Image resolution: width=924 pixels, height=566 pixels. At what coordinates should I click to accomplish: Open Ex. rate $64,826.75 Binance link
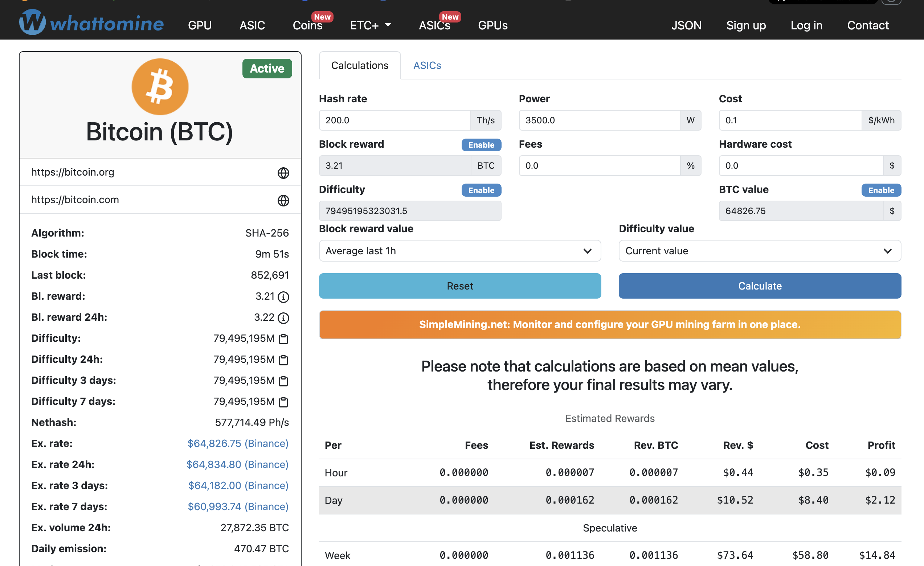pyautogui.click(x=238, y=443)
